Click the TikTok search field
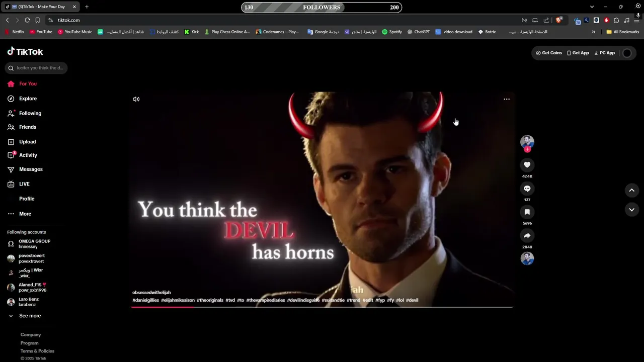The width and height of the screenshot is (644, 362). click(x=36, y=68)
